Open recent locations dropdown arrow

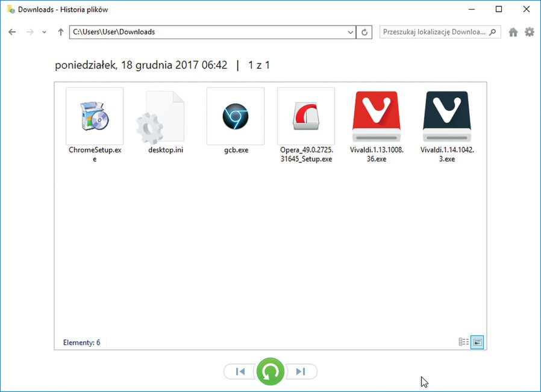[44, 32]
